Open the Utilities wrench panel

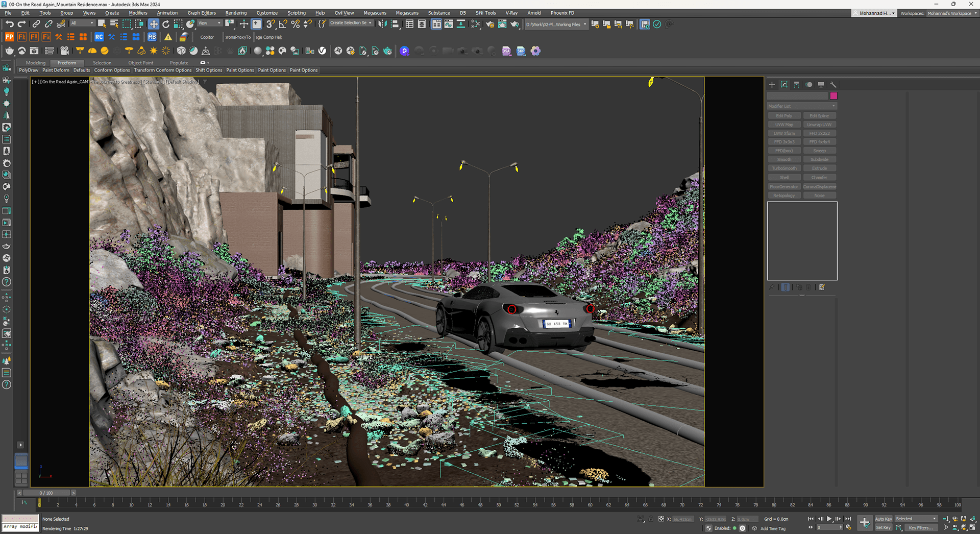pos(833,85)
